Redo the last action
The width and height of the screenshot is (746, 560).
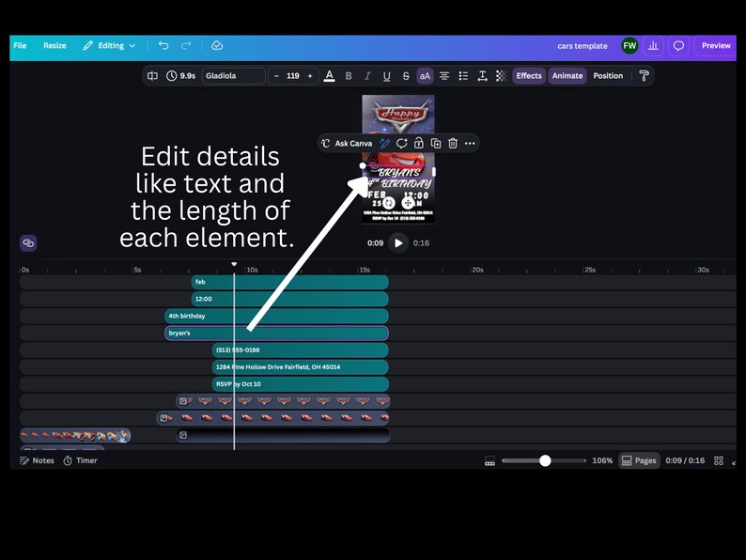186,46
